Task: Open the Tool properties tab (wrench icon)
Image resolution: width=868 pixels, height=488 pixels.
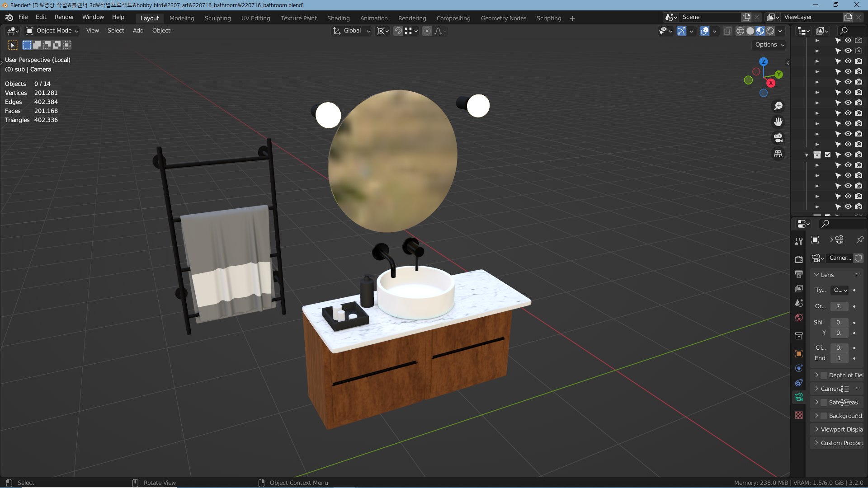Action: 799,242
